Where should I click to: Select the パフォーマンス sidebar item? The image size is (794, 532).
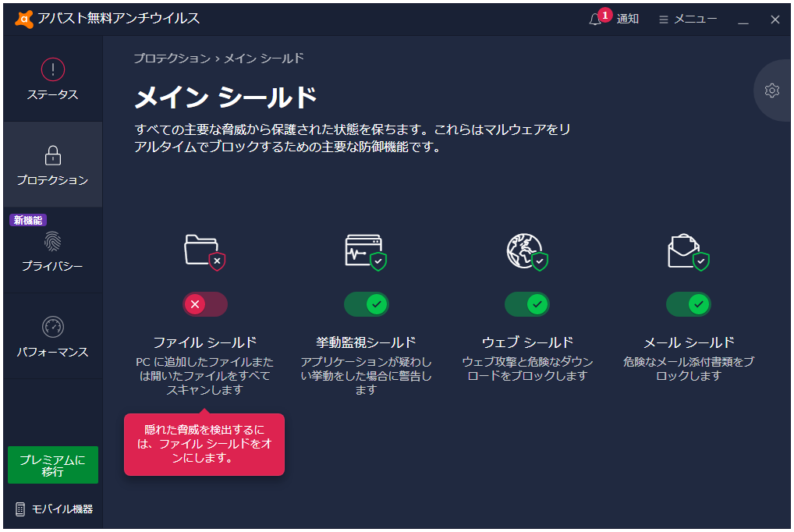(x=53, y=336)
